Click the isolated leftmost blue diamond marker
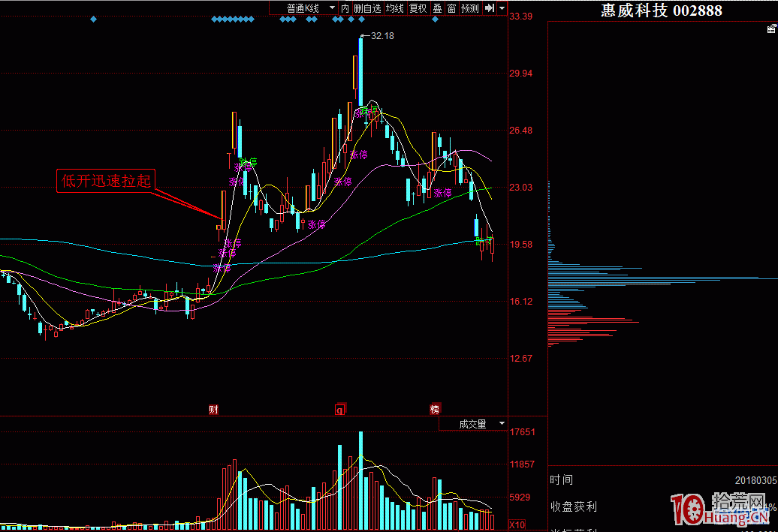 93,20
